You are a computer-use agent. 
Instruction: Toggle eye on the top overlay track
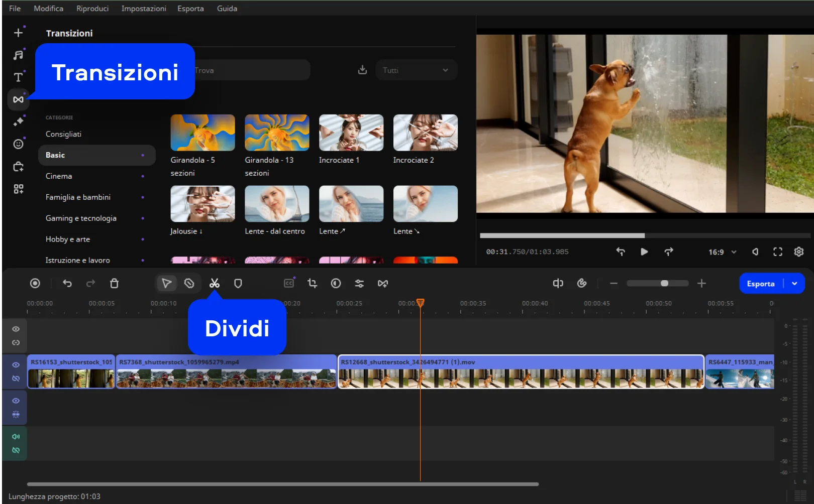(x=16, y=329)
